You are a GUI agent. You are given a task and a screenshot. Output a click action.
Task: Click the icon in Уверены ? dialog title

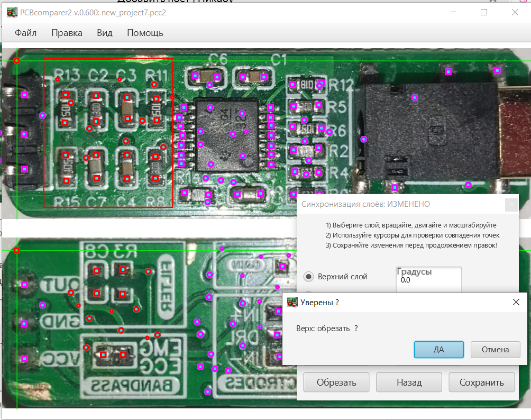(292, 303)
